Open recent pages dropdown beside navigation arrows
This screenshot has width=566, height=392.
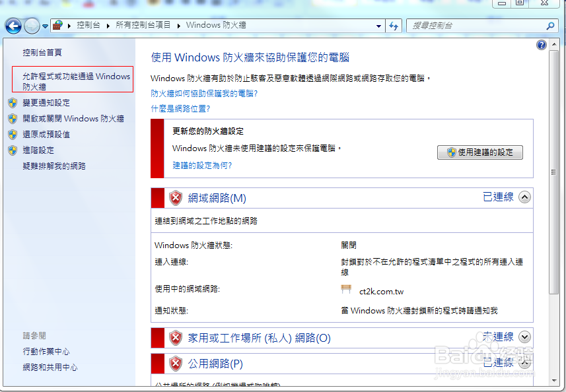pyautogui.click(x=45, y=26)
